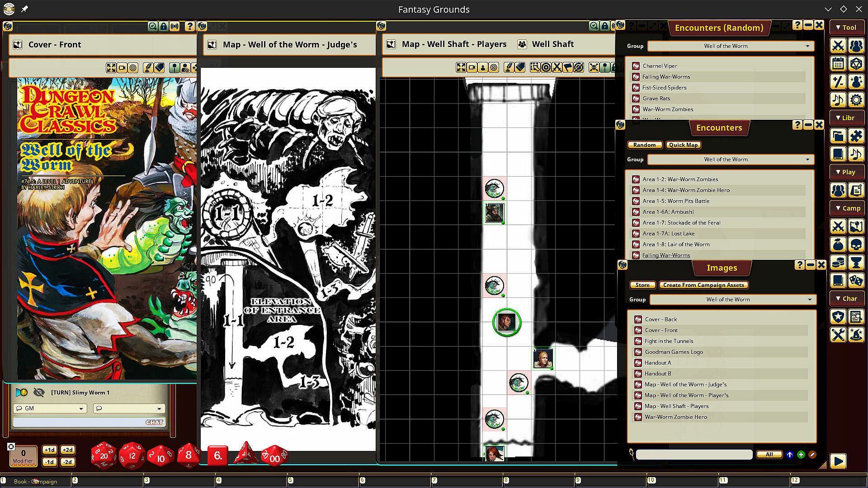The height and width of the screenshot is (488, 868).
Task: Toggle the hidden-eye chat visibility icon
Action: tap(39, 392)
